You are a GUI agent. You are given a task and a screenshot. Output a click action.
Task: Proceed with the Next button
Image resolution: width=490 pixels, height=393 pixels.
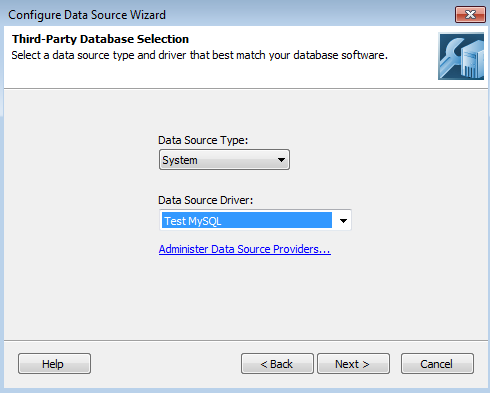(x=353, y=364)
